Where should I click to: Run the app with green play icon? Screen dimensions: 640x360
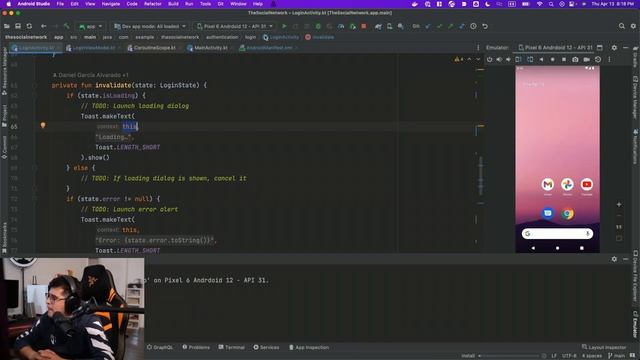284,26
